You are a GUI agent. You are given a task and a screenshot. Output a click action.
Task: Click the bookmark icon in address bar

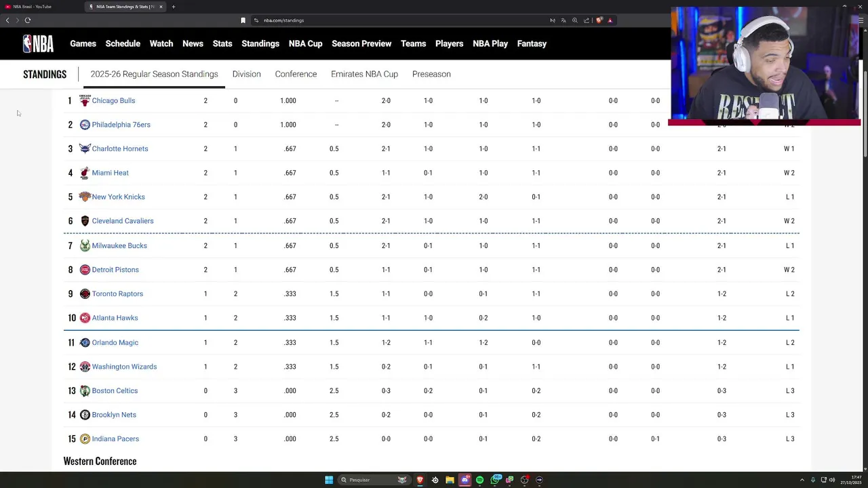pyautogui.click(x=243, y=20)
